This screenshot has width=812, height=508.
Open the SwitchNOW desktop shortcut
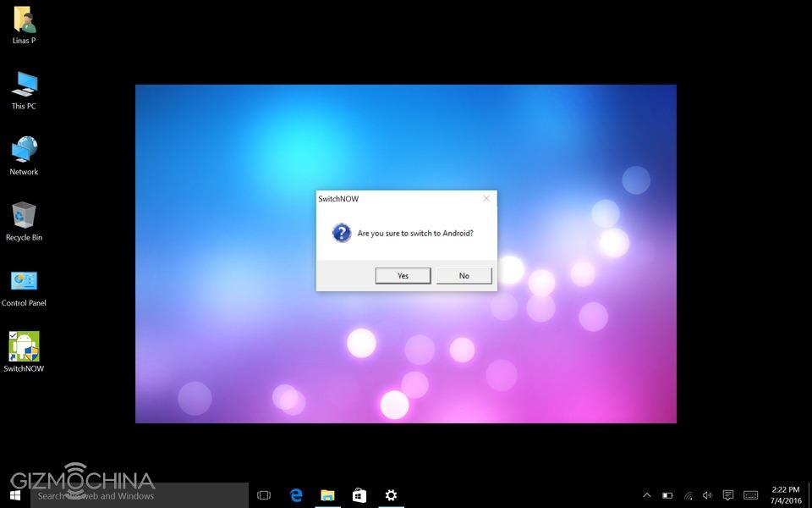[24, 347]
